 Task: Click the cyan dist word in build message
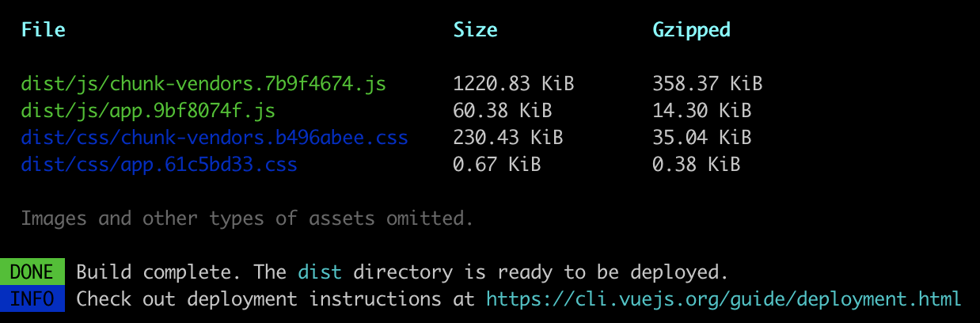click(x=320, y=272)
